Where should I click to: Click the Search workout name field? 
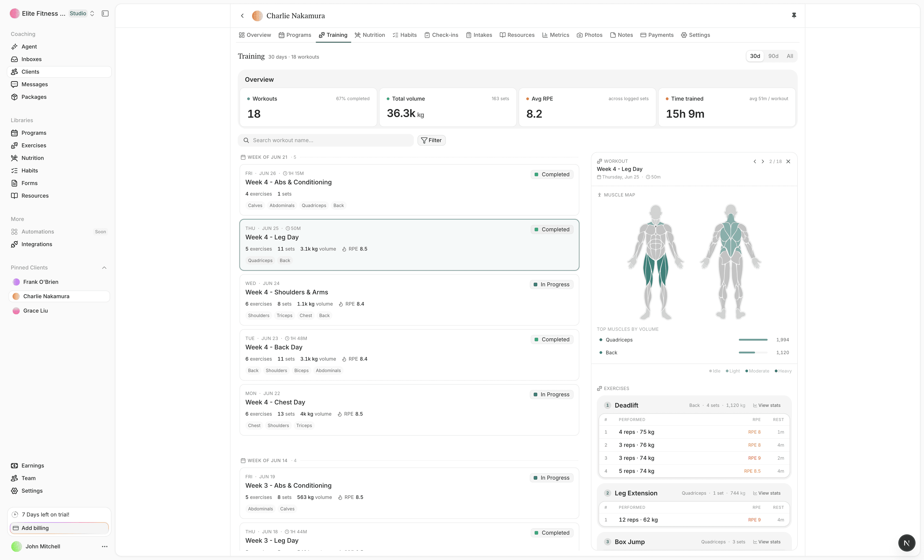tap(326, 140)
